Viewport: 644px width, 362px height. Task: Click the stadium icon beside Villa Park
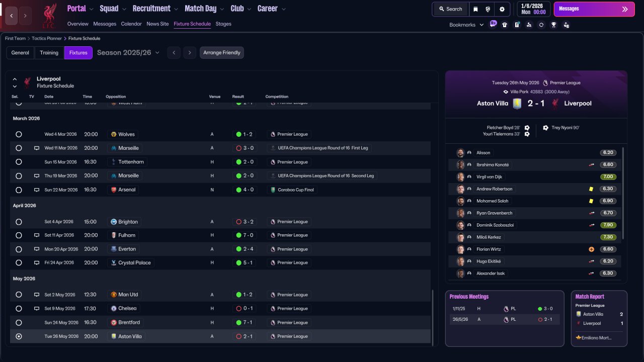pyautogui.click(x=506, y=92)
